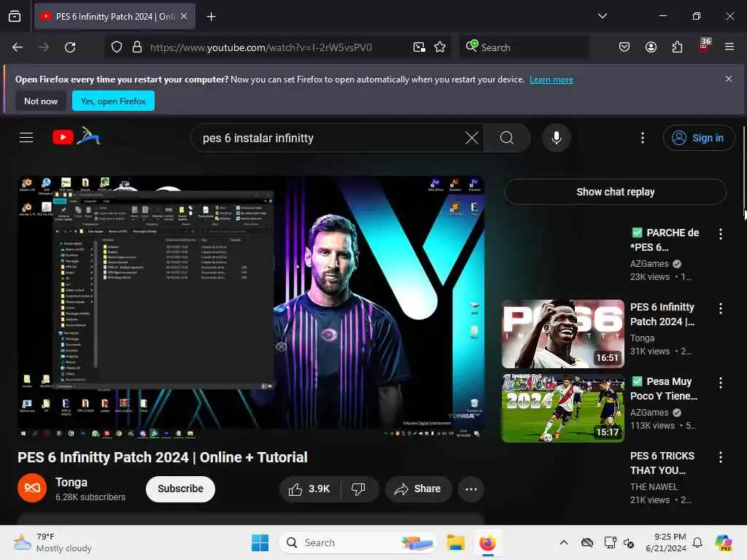
Task: Open File Explorer from taskbar
Action: pyautogui.click(x=455, y=542)
